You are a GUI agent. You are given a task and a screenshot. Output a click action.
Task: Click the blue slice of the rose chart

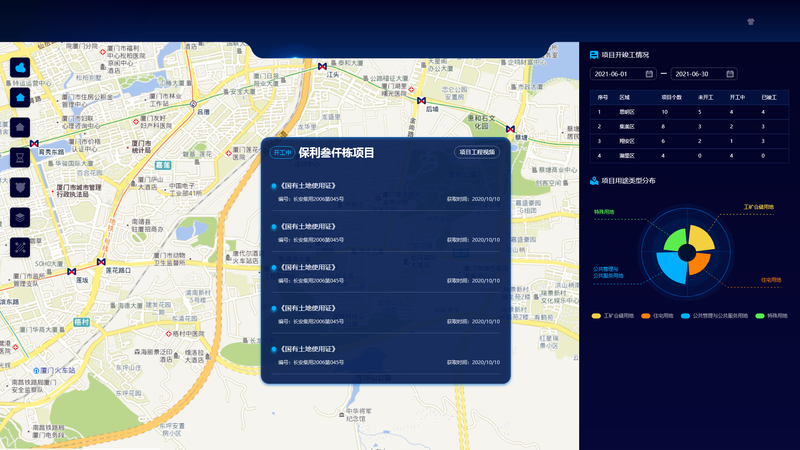(672, 268)
